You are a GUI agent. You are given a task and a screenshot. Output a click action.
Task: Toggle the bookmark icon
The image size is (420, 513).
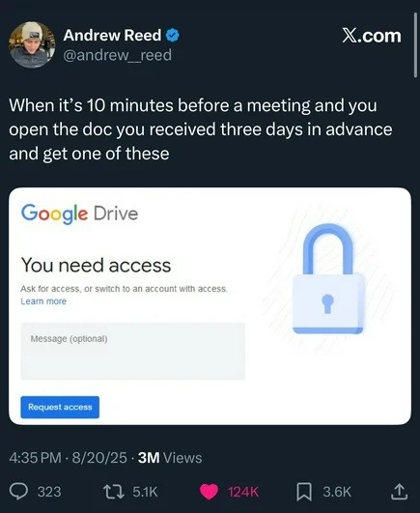click(304, 492)
